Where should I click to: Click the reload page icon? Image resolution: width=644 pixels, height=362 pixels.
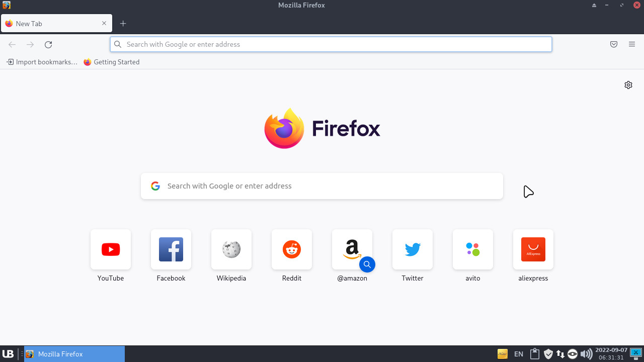coord(48,44)
